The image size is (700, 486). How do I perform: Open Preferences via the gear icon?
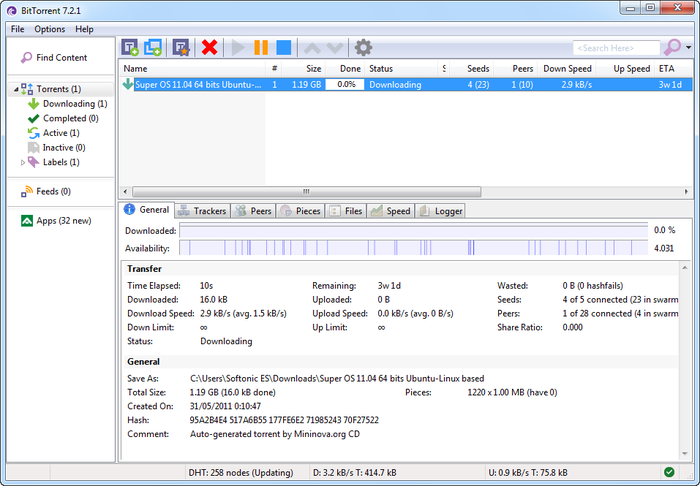point(363,47)
